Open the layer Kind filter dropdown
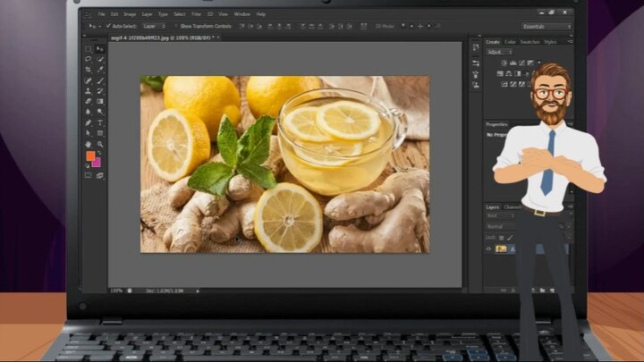Screen dimensions: 644x362 tap(501, 216)
